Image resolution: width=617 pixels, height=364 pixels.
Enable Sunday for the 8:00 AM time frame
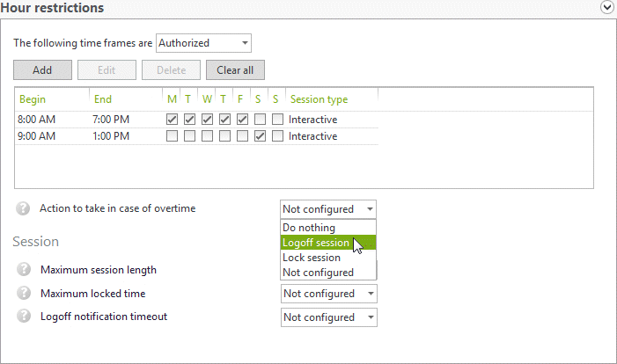(277, 120)
